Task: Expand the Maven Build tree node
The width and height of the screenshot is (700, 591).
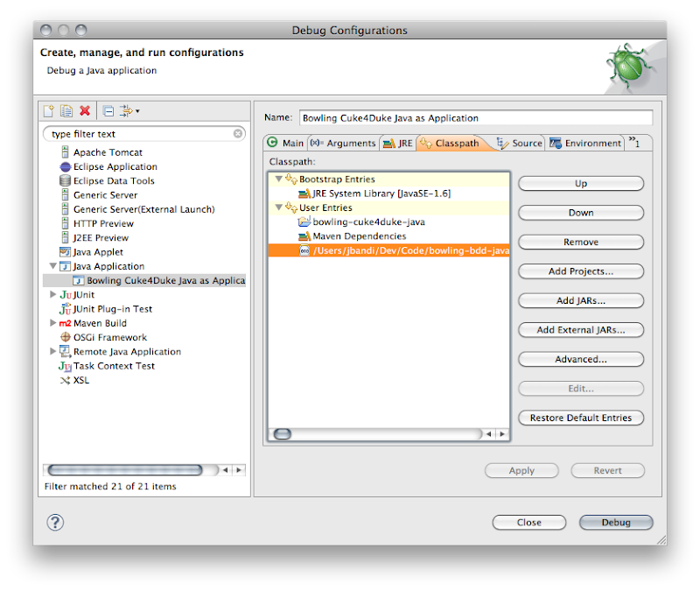Action: tap(52, 322)
